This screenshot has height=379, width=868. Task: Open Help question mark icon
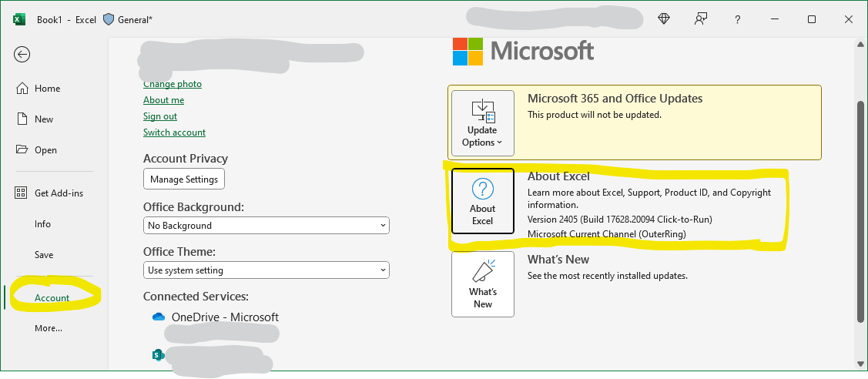coord(737,19)
